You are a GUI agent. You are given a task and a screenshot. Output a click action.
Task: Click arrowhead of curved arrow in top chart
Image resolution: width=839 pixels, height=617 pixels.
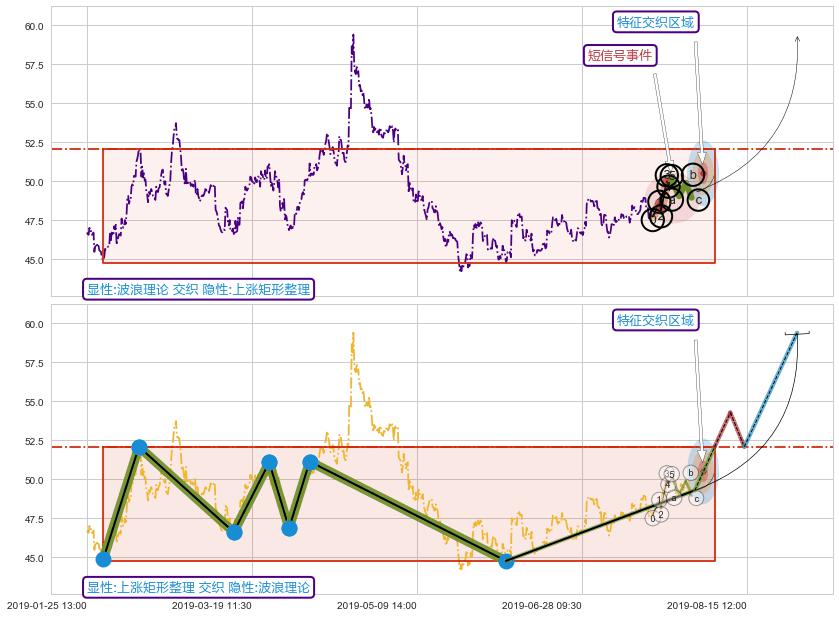(x=797, y=39)
